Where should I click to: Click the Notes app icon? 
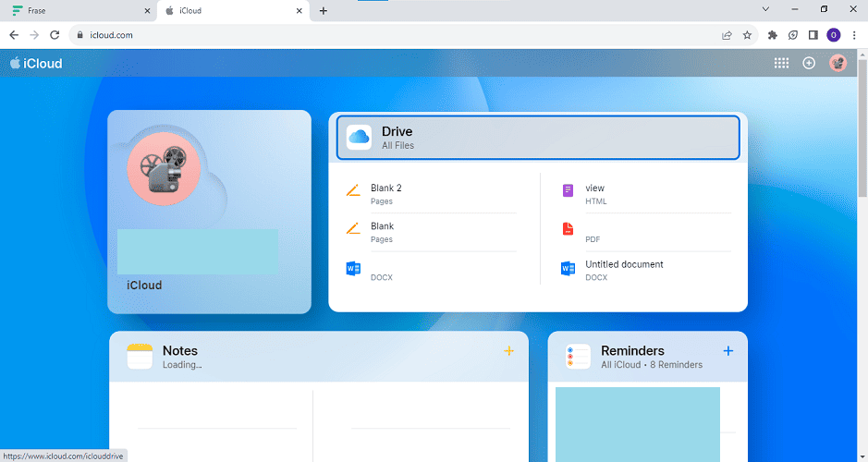pyautogui.click(x=140, y=357)
